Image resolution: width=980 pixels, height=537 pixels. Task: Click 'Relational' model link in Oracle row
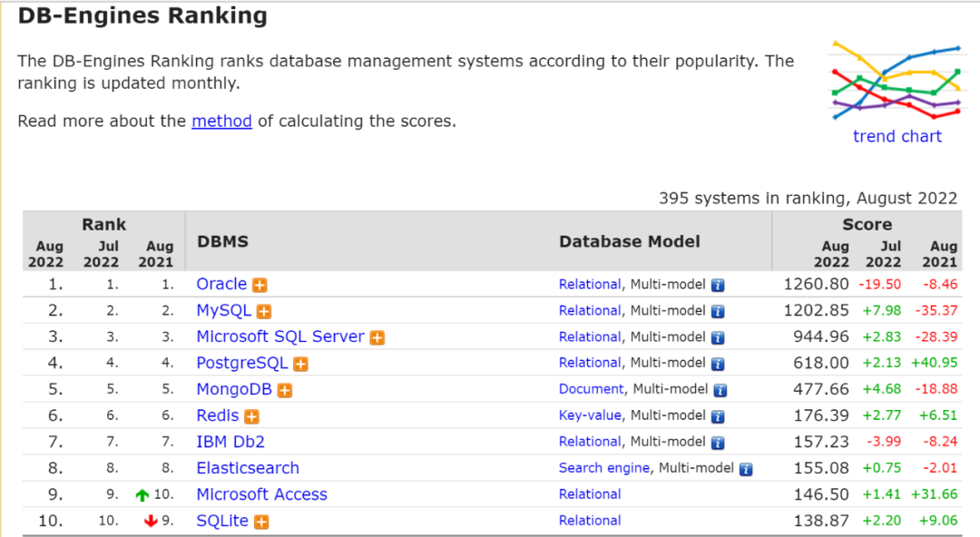[x=590, y=285]
